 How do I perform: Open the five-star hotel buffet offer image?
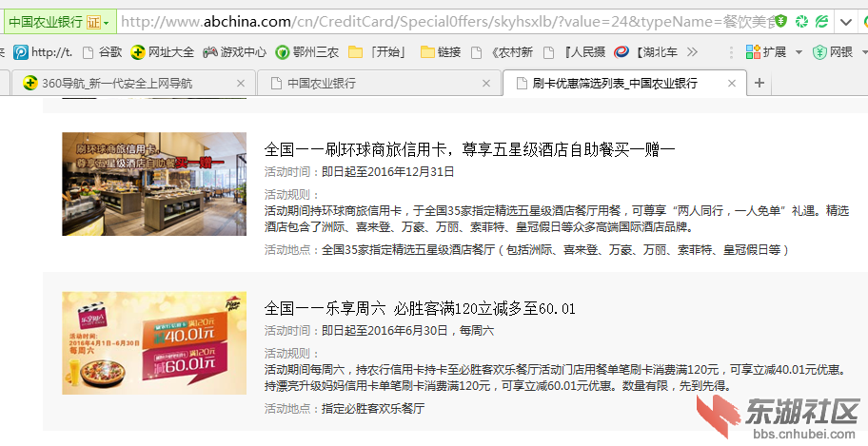coord(154,184)
